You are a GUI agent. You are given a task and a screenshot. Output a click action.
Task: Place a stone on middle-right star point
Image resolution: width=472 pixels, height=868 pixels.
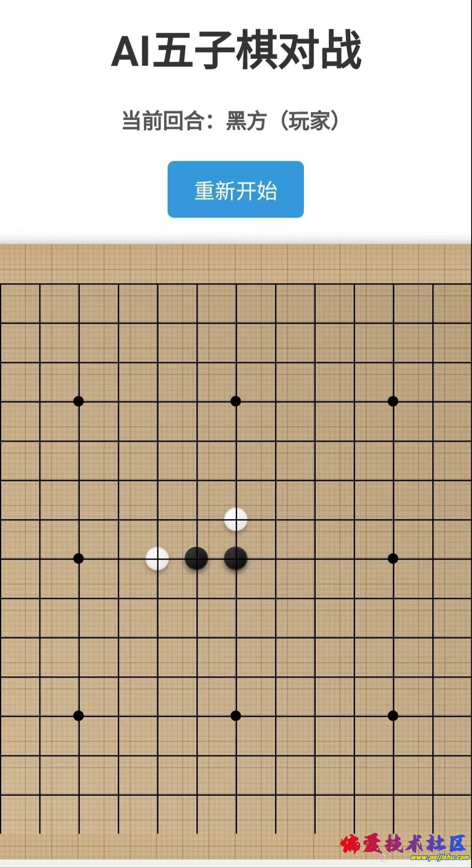[x=393, y=558]
